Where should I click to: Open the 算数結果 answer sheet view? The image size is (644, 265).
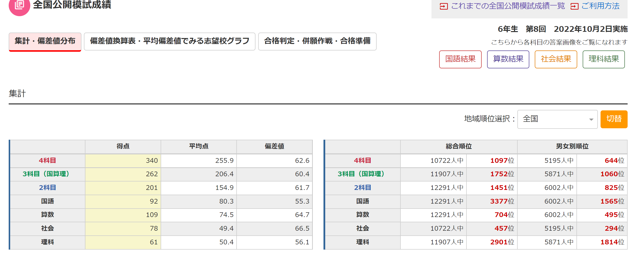pyautogui.click(x=508, y=59)
